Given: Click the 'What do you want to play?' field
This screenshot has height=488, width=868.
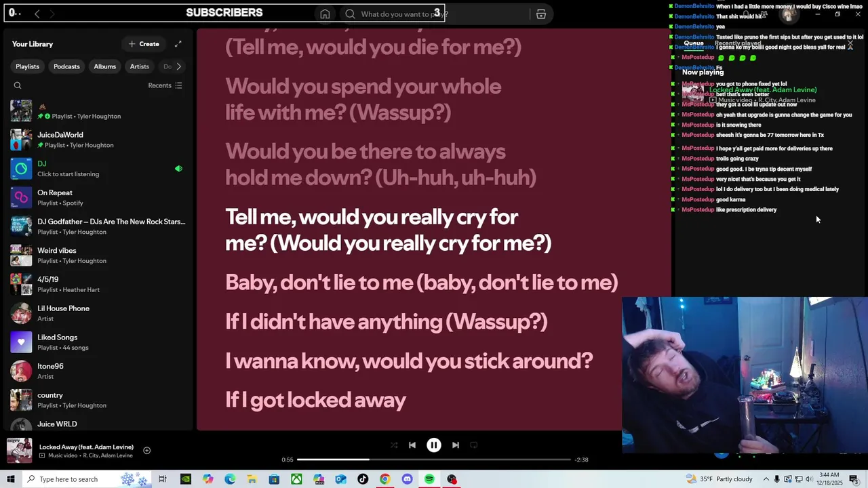Looking at the screenshot, I should pyautogui.click(x=434, y=14).
